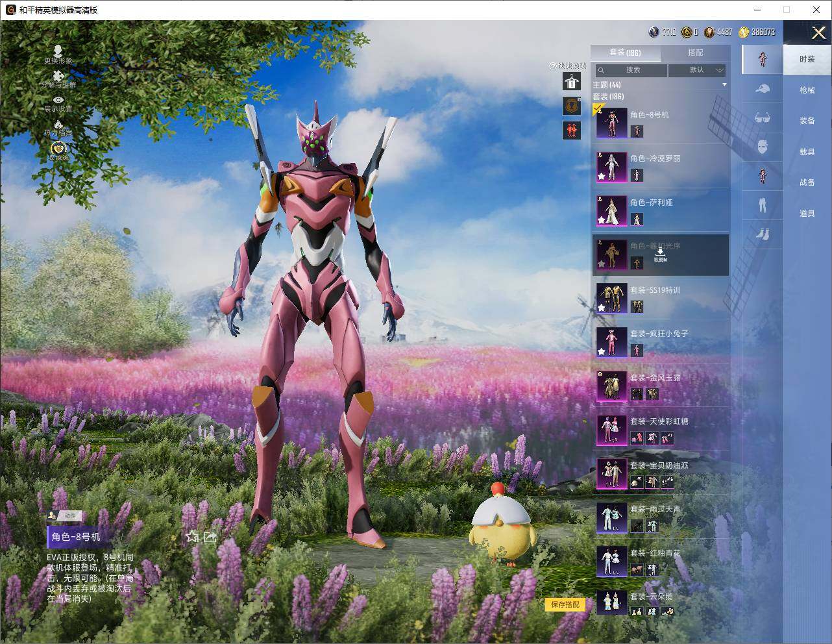Select 套装-雨过天青 outfit thumbnail

coord(612,517)
